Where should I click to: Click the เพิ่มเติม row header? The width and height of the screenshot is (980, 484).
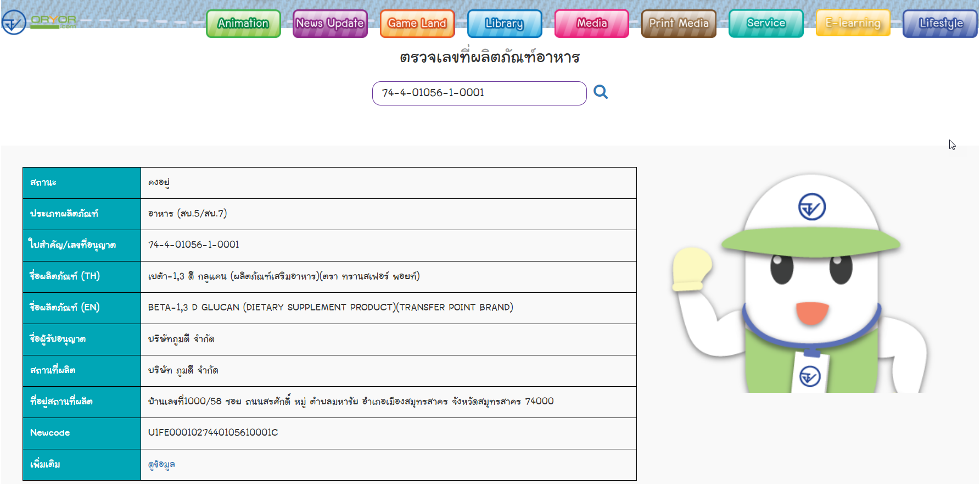point(82,465)
